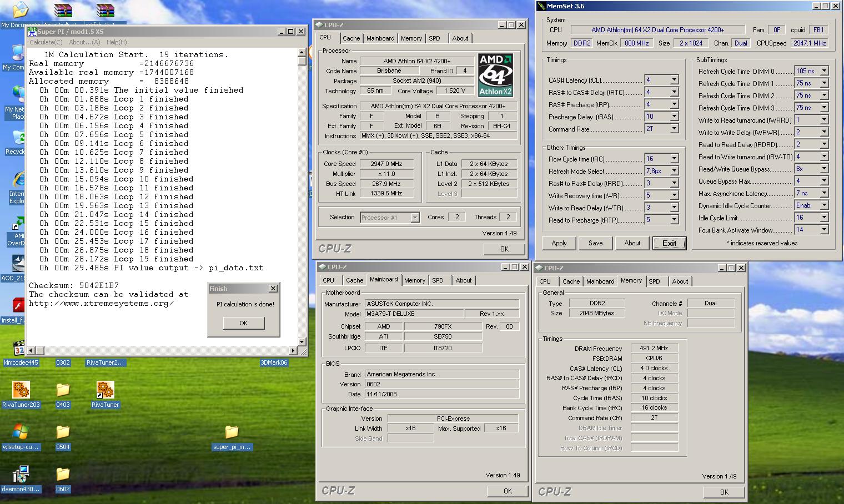Switch to SPD tab in CPU-Z Mainboard window

pos(438,280)
